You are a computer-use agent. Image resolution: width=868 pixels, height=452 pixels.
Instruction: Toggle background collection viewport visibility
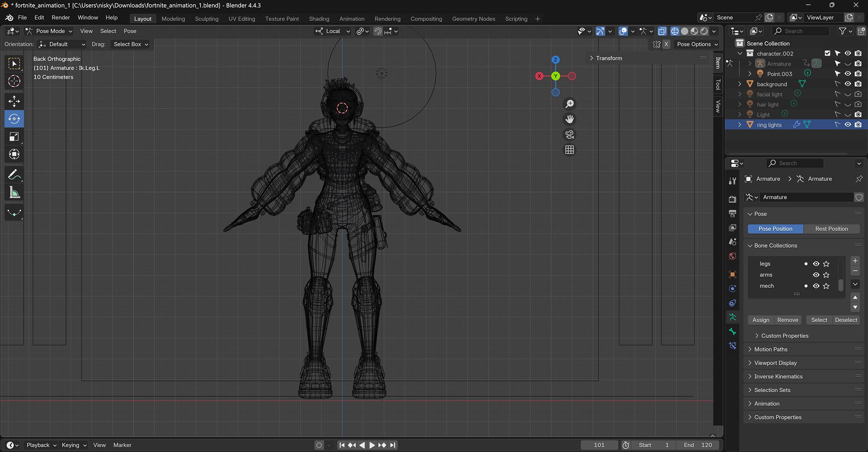[x=848, y=84]
